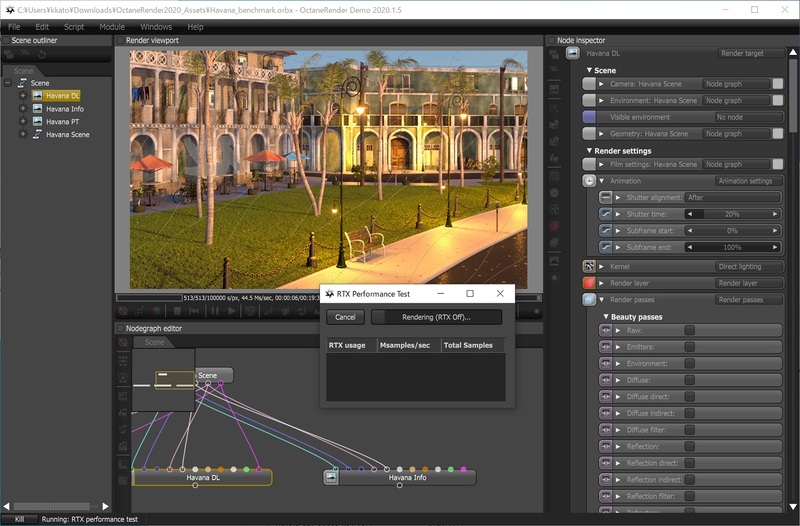Click the Shutter time 20% slider
The width and height of the screenshot is (800, 526).
coord(732,214)
